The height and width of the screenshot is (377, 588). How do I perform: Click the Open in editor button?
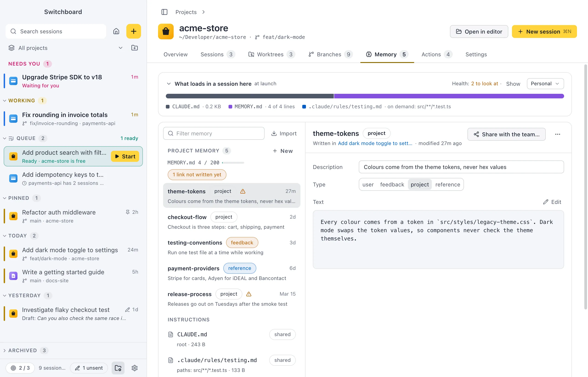click(x=479, y=31)
